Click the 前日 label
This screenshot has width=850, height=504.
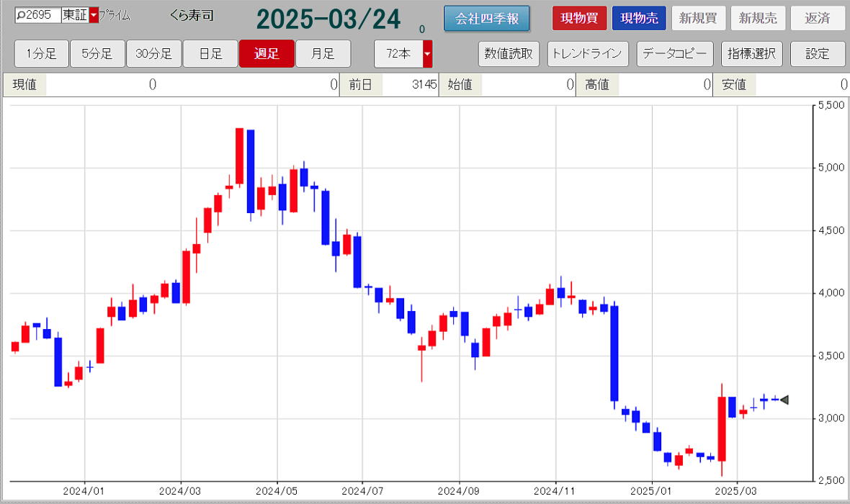point(360,84)
